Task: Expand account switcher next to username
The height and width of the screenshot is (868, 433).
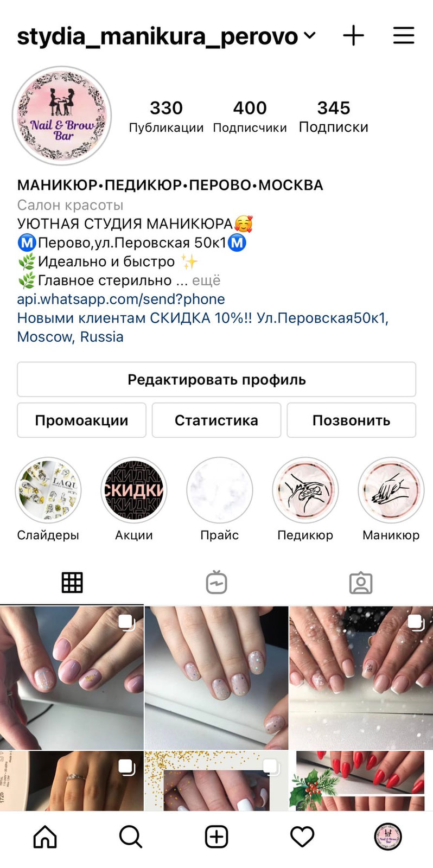Action: click(x=310, y=36)
